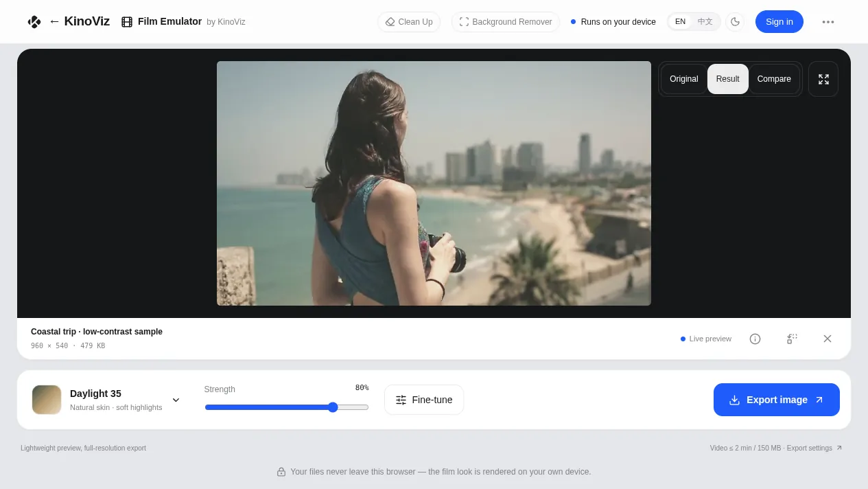Select the Daylight 35 preset name
This screenshot has height=489, width=868.
point(95,394)
